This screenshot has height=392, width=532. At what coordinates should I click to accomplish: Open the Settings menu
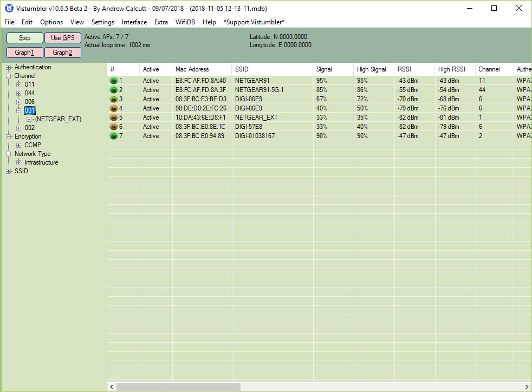pos(103,22)
